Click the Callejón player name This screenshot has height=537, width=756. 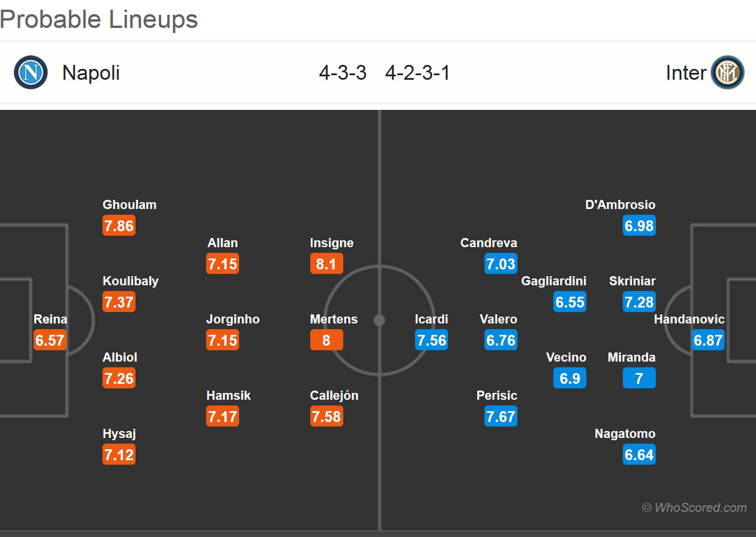click(x=334, y=395)
